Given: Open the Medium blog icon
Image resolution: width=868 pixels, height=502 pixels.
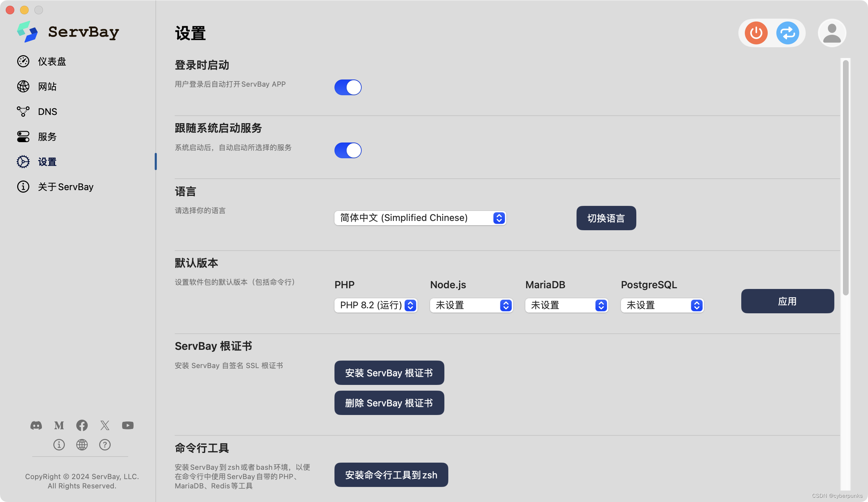Looking at the screenshot, I should tap(59, 425).
